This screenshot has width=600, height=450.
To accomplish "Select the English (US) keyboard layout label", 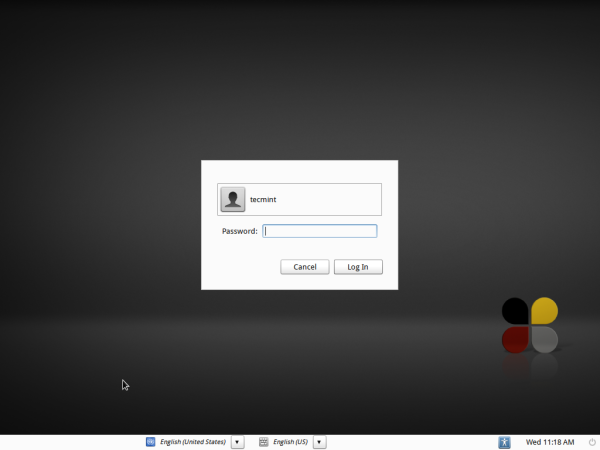I will 290,442.
